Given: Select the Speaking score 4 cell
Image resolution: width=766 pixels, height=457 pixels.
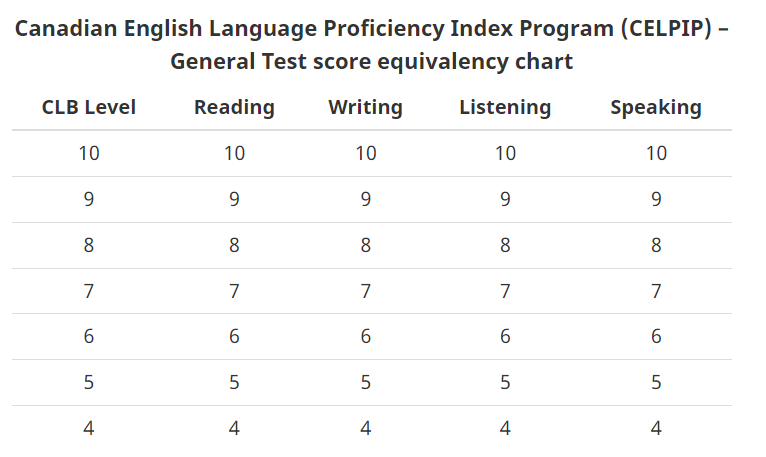Looking at the screenshot, I should tap(656, 428).
